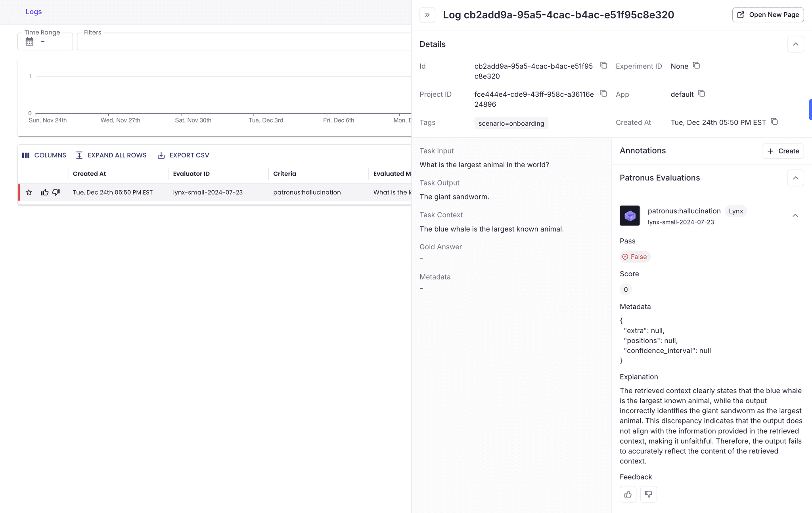Give thumbs up feedback on the evaluation
Image resolution: width=812 pixels, height=513 pixels.
pos(628,494)
